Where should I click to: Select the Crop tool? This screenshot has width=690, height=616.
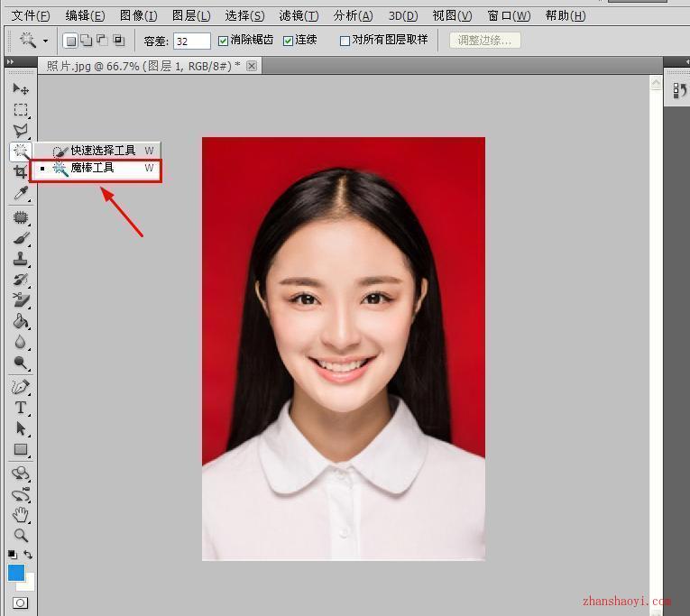[20, 171]
